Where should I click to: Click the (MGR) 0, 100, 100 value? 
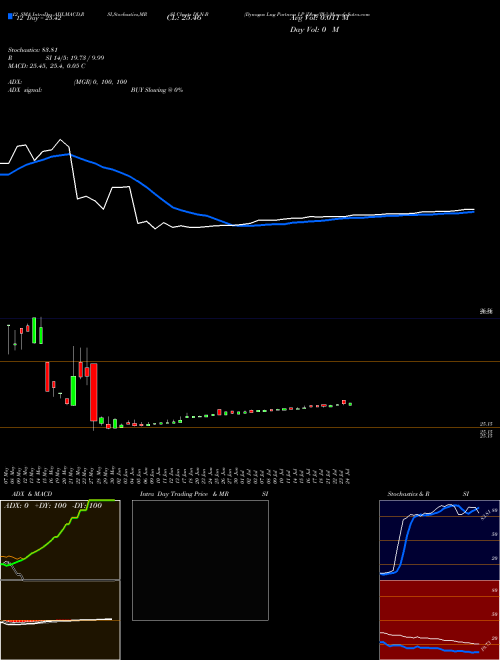(100, 82)
